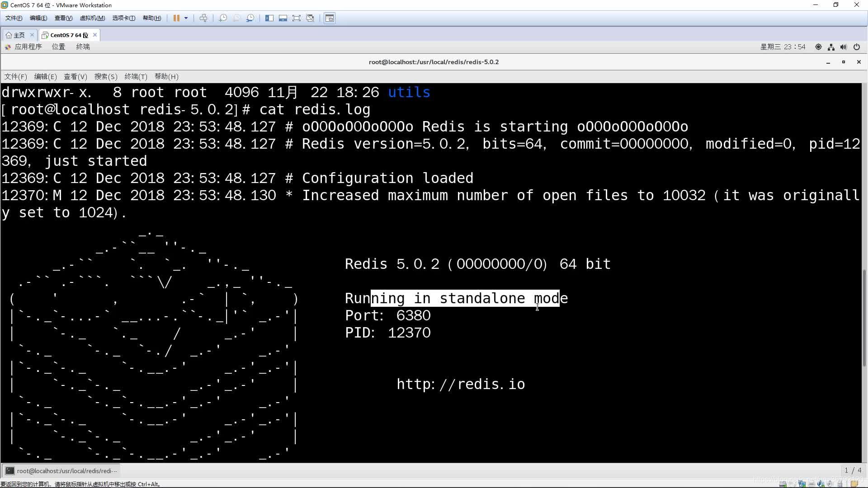Image resolution: width=868 pixels, height=488 pixels.
Task: Open the power options dropdown arrow beside pause
Action: point(186,18)
